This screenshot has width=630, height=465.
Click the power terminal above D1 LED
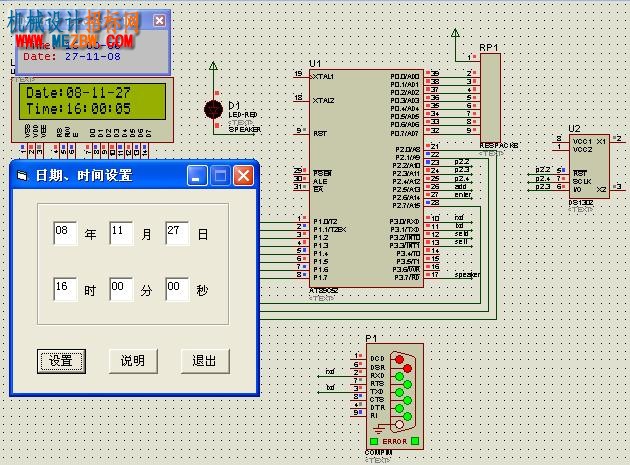pos(213,66)
